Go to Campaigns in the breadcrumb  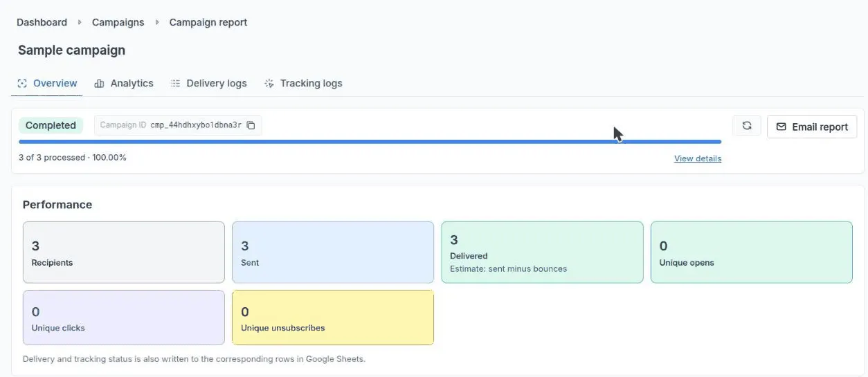click(118, 22)
